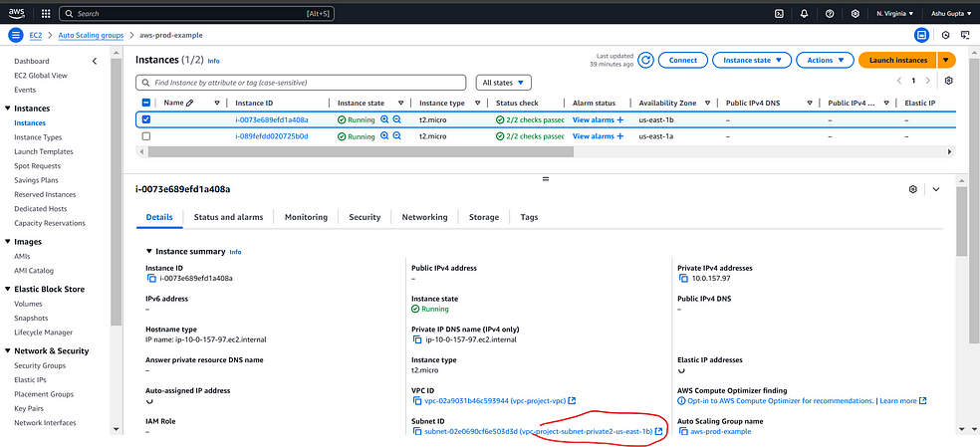Click the Connect button
Image resolution: width=980 pixels, height=447 pixels.
(x=682, y=60)
